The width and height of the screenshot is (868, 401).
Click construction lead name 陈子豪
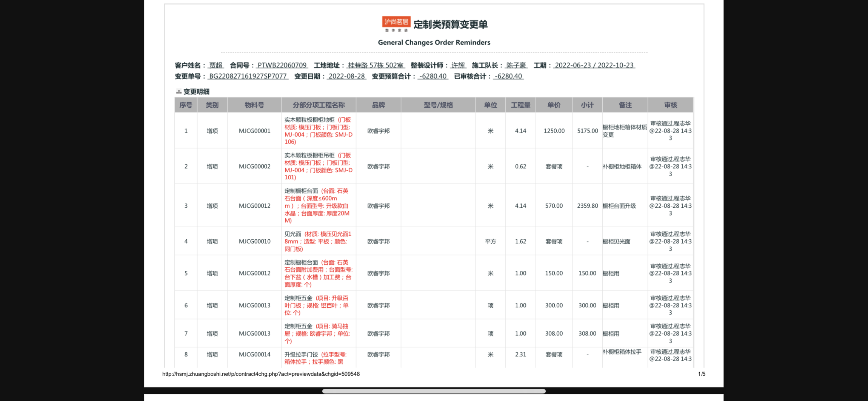pos(516,65)
